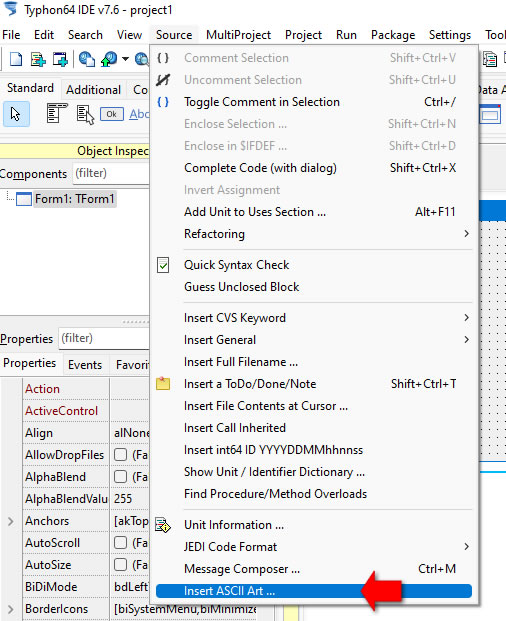Open the Run menu
The image size is (506, 621).
point(346,35)
